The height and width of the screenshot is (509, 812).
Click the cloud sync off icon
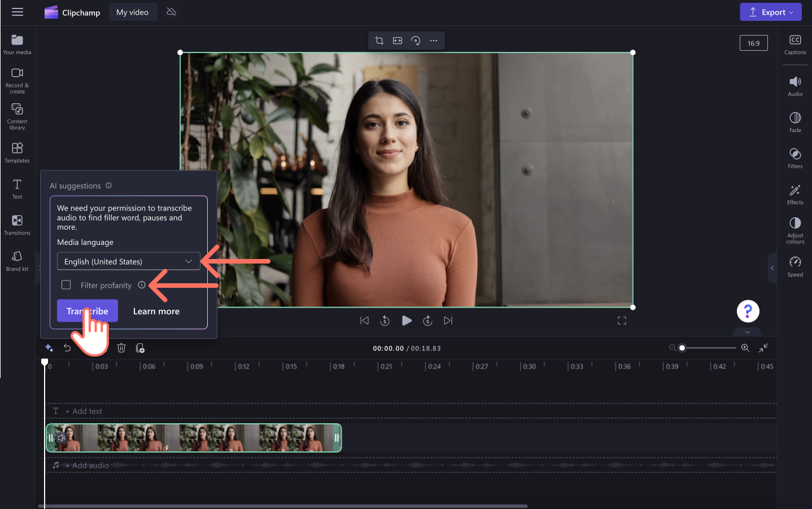pos(172,12)
